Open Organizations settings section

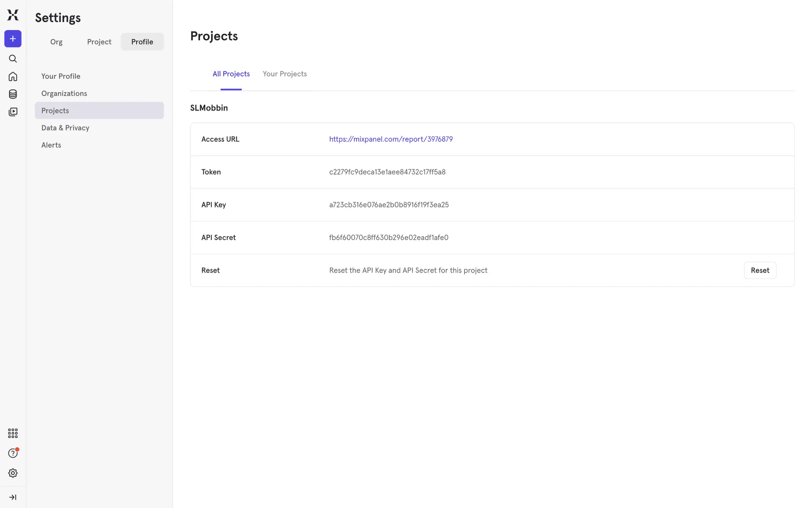point(64,94)
